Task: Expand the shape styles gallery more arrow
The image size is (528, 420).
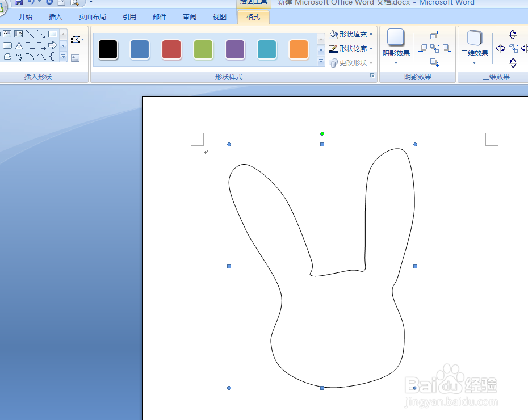Action: coord(321,61)
